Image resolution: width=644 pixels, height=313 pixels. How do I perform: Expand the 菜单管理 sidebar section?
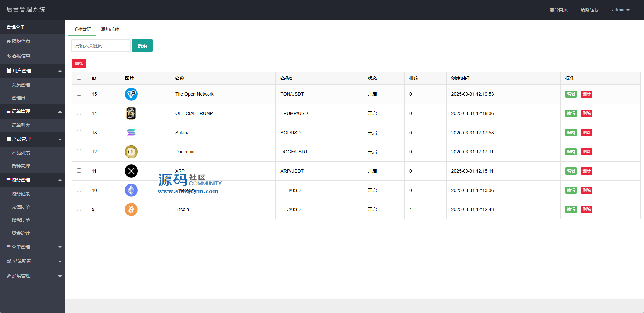point(33,247)
